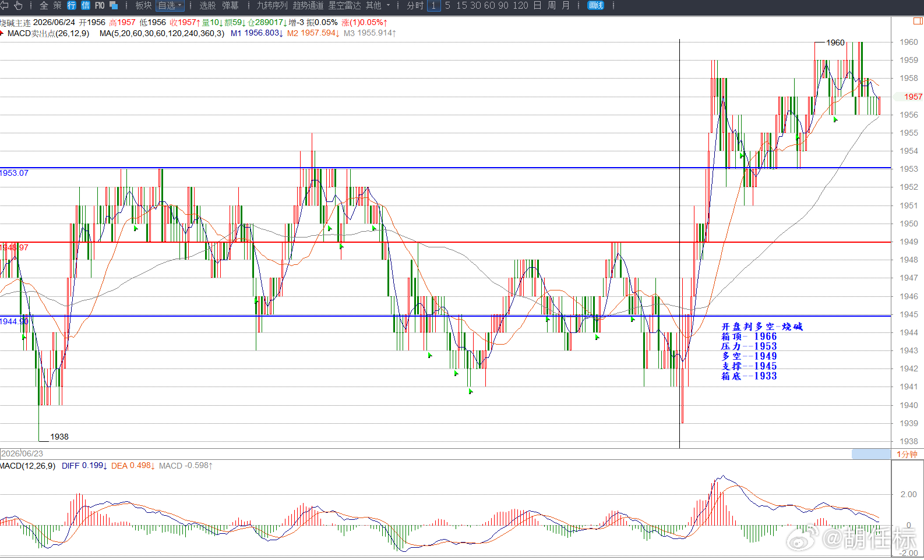924x560 pixels.
Task: Apply the 趋势通道 indicator
Action: [308, 5]
